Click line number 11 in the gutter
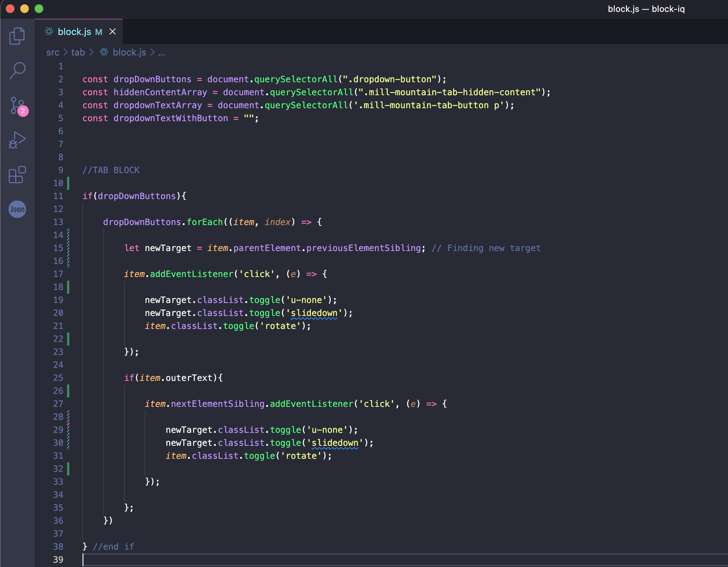Screen dimensions: 728x567 tap(58, 196)
